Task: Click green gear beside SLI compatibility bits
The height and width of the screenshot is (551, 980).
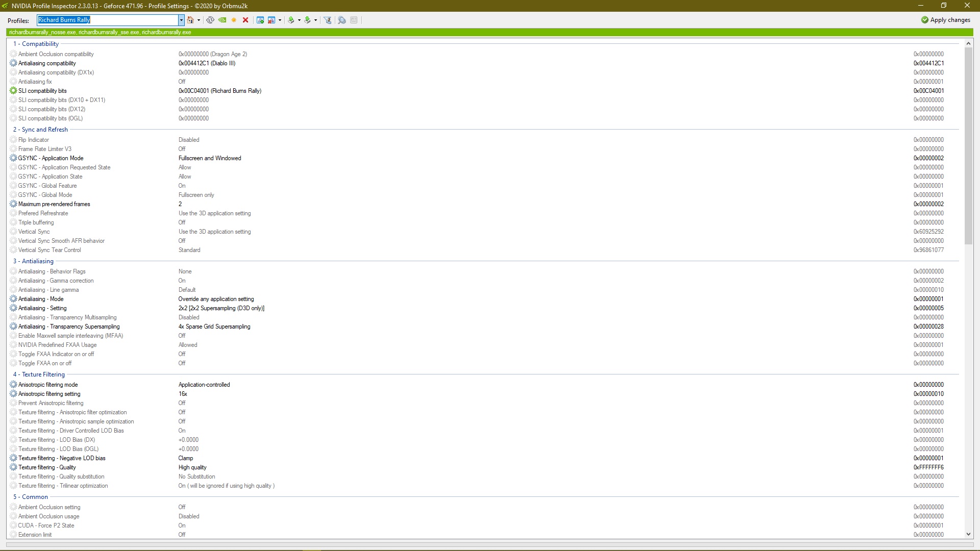Action: (13, 91)
